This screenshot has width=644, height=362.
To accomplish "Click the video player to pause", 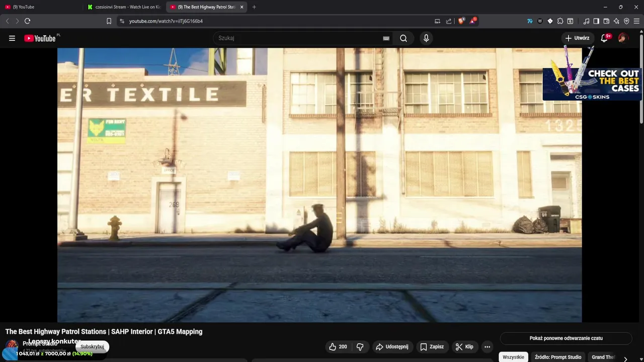I will tap(319, 185).
